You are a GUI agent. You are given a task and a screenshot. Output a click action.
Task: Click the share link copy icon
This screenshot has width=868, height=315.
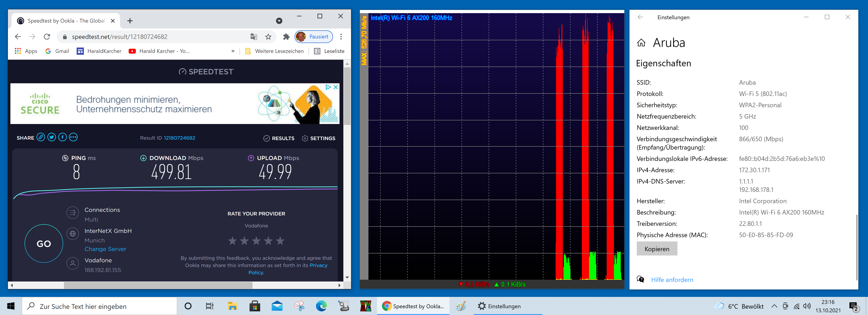[41, 137]
